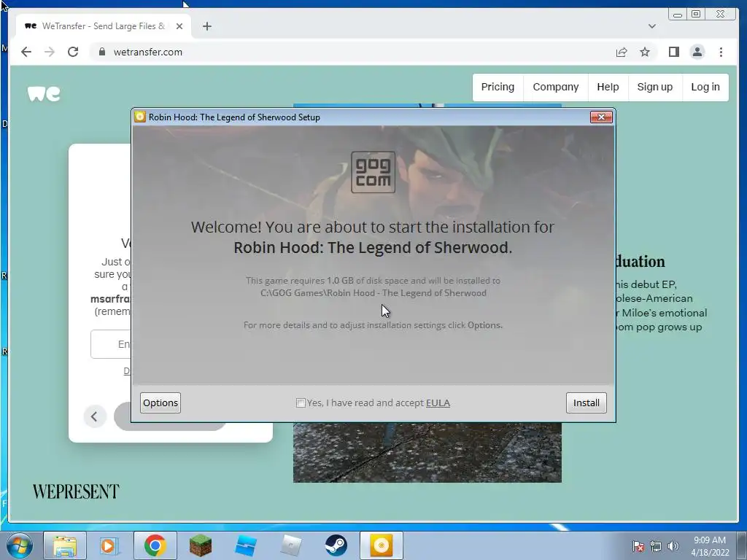This screenshot has height=560, width=747.
Task: View site info via lock icon
Action: point(101,52)
